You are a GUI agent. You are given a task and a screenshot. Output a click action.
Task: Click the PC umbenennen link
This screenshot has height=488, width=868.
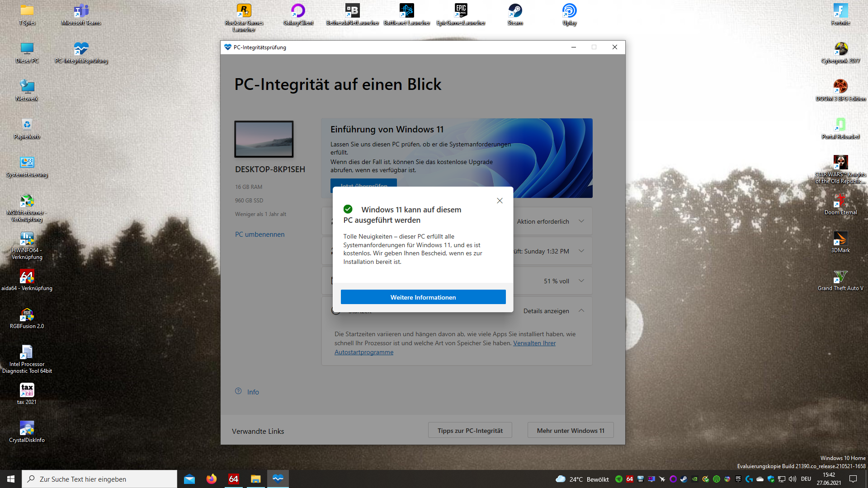259,235
